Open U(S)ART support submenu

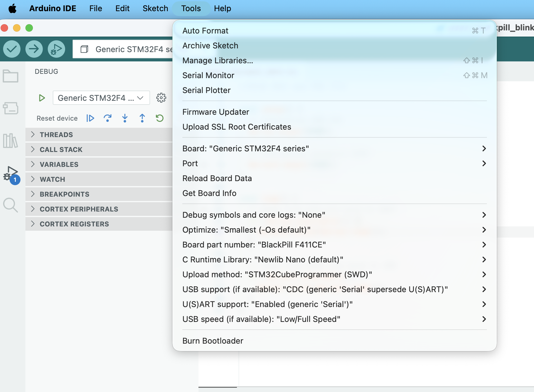335,304
